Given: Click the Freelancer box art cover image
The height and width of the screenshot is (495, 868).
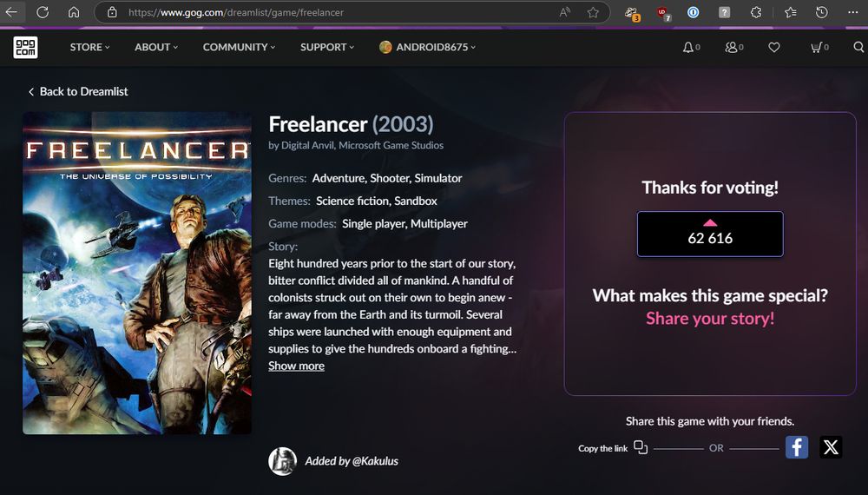Looking at the screenshot, I should tap(137, 273).
